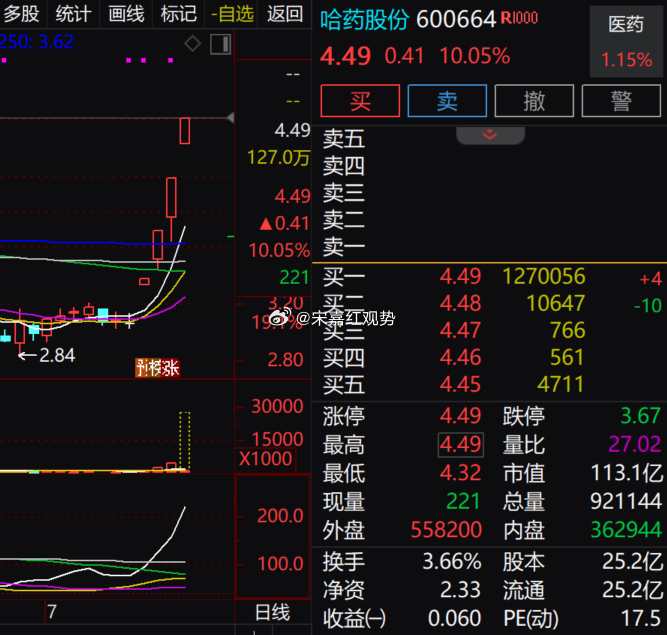The image size is (667, 635).
Task: Click the 内盘 value 362944
Action: click(626, 530)
